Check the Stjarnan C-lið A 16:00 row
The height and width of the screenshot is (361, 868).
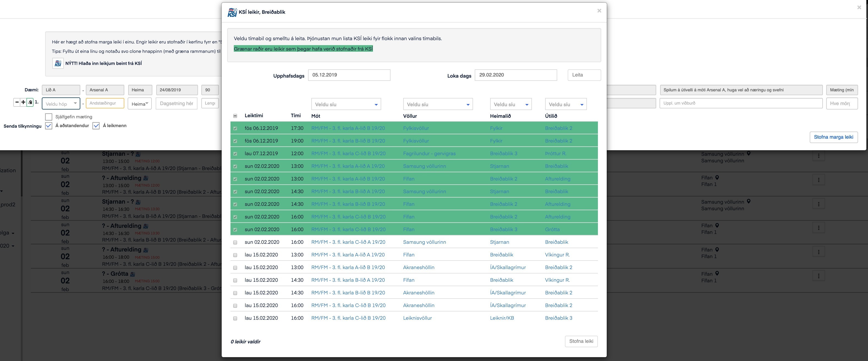click(235, 242)
